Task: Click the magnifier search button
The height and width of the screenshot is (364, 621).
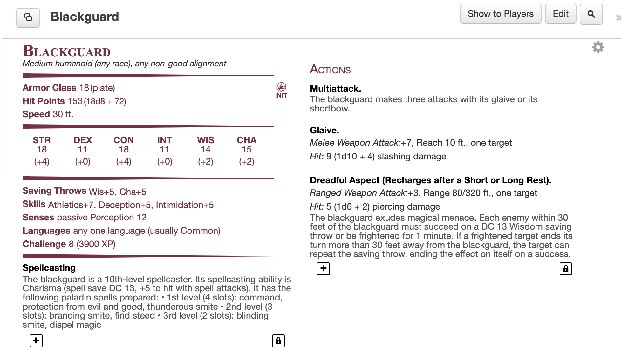Action: [591, 14]
